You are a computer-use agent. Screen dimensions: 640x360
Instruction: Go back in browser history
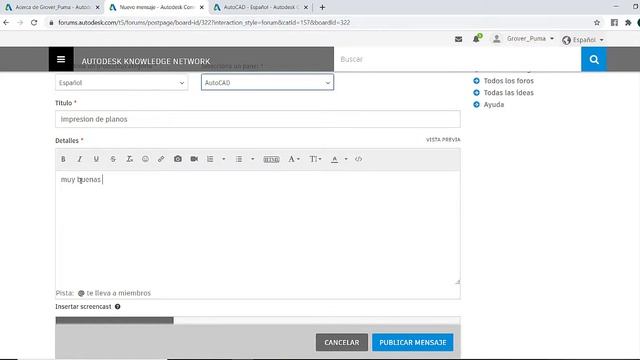tap(6, 22)
